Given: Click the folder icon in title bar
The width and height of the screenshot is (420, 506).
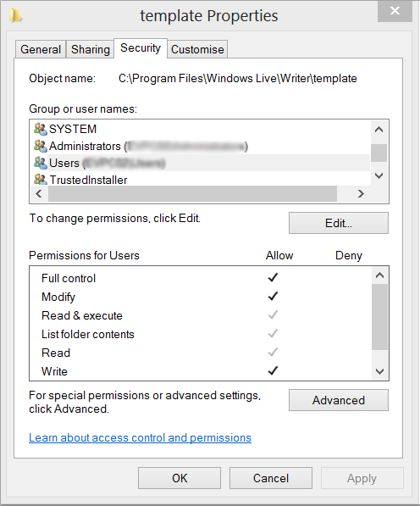Looking at the screenshot, I should click(15, 15).
